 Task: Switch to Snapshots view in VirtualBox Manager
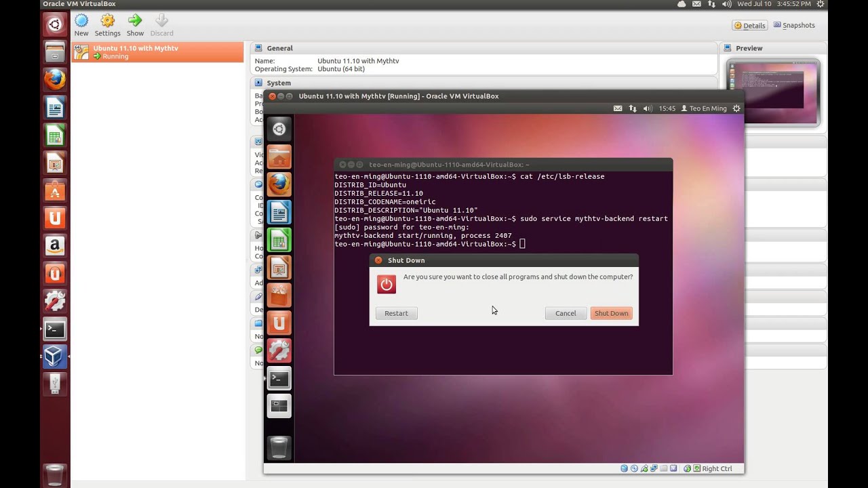(x=793, y=26)
